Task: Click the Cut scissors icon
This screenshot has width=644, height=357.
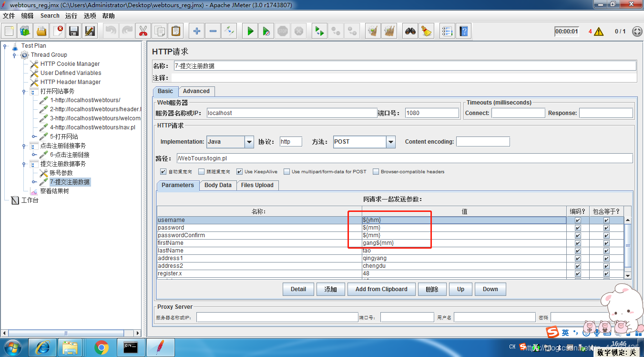Action: pyautogui.click(x=143, y=31)
